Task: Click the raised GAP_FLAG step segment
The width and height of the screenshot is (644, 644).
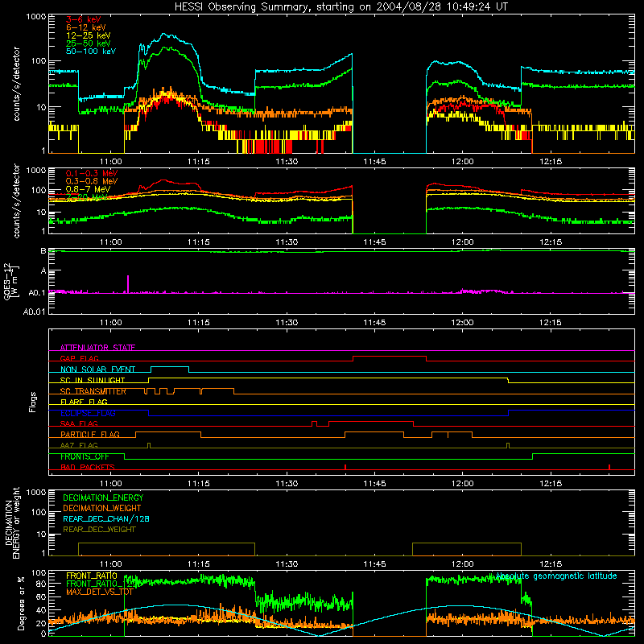Action: click(x=390, y=357)
